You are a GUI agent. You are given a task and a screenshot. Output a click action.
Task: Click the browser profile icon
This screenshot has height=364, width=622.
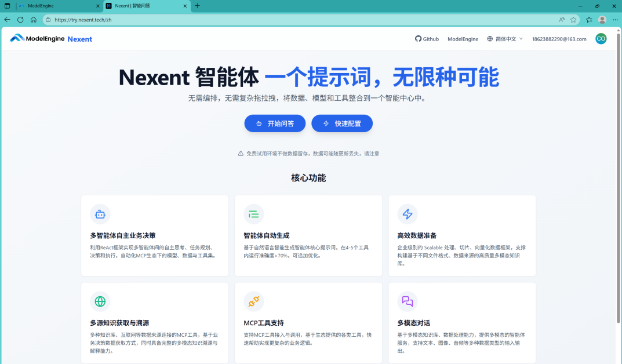(x=602, y=20)
